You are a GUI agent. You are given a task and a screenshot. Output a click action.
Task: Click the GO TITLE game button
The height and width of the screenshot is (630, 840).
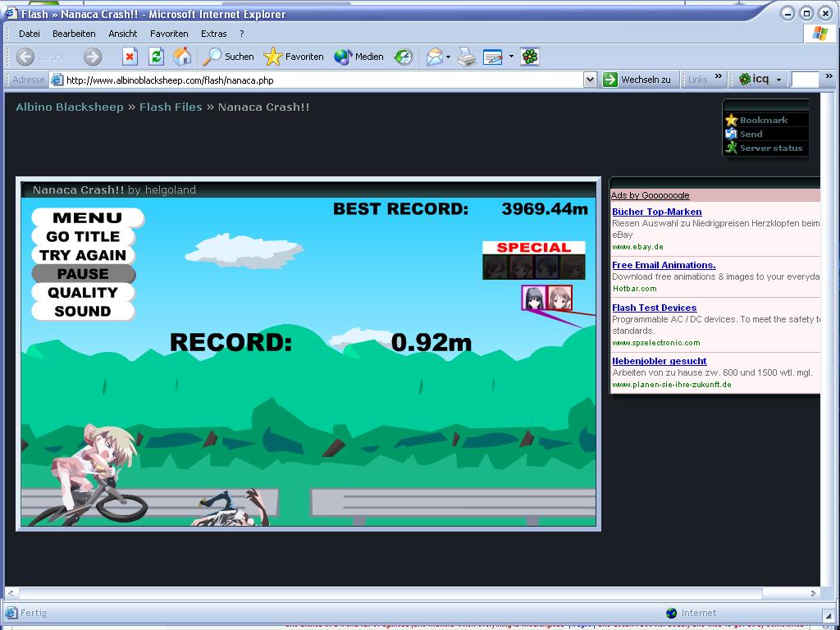click(x=83, y=236)
